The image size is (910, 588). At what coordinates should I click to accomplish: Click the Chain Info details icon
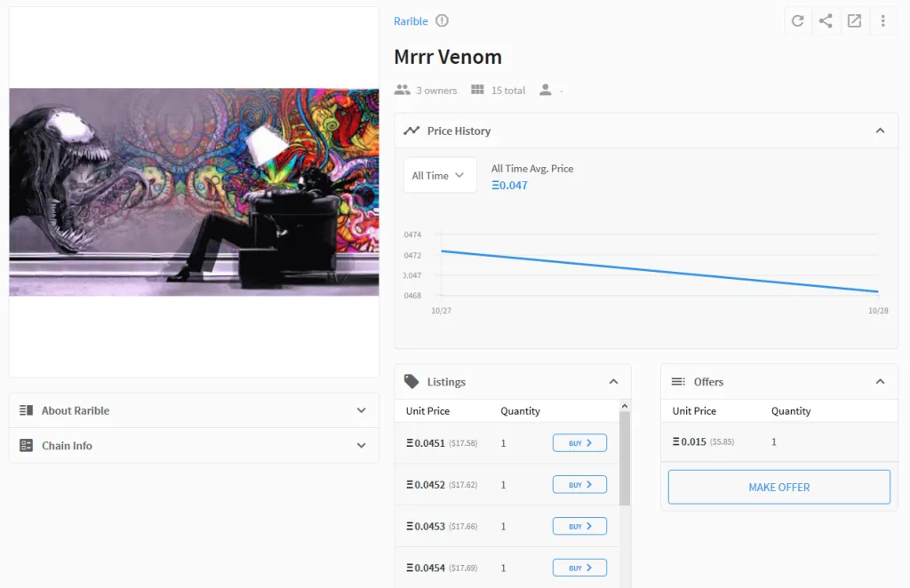(26, 445)
